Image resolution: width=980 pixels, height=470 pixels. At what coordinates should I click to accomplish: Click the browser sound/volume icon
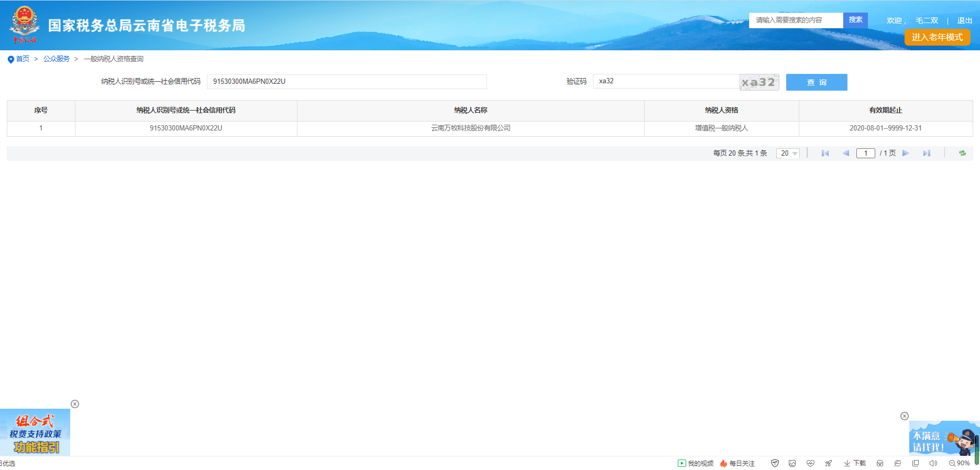pos(933,463)
